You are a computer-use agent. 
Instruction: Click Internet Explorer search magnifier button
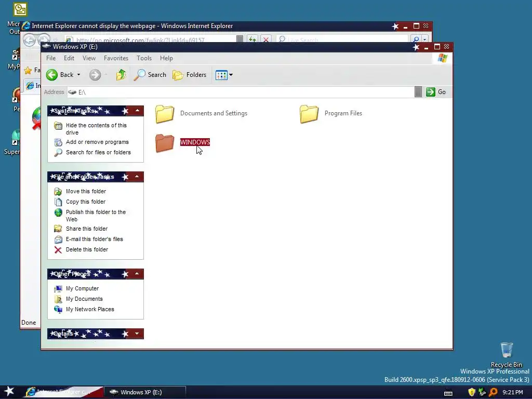(x=416, y=39)
